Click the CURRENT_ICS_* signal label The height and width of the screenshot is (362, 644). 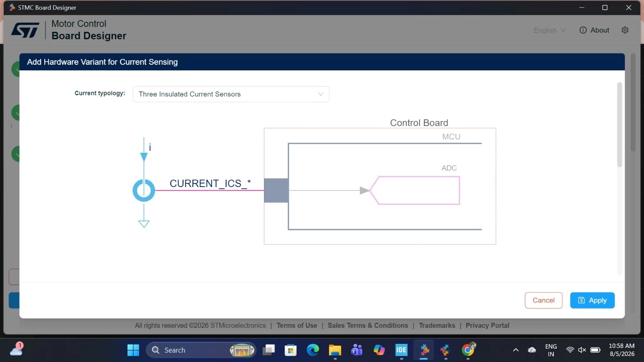point(210,183)
